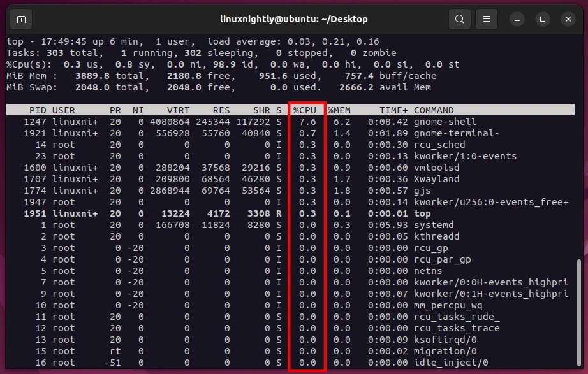Click the PR column header
The height and width of the screenshot is (374, 588).
click(x=115, y=110)
